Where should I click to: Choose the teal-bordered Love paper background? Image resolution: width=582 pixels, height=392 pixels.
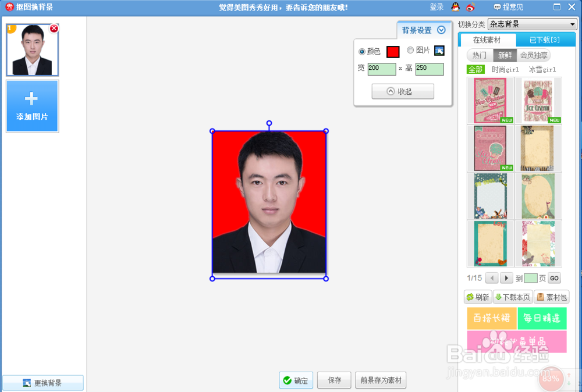tap(490, 244)
